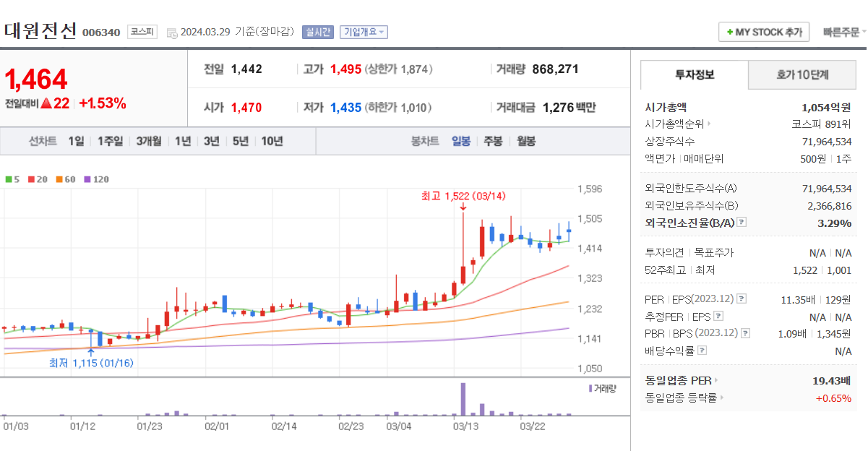The image size is (868, 451).
Task: Click the 최고 1,522 (03/14) chart marker
Action: click(463, 196)
